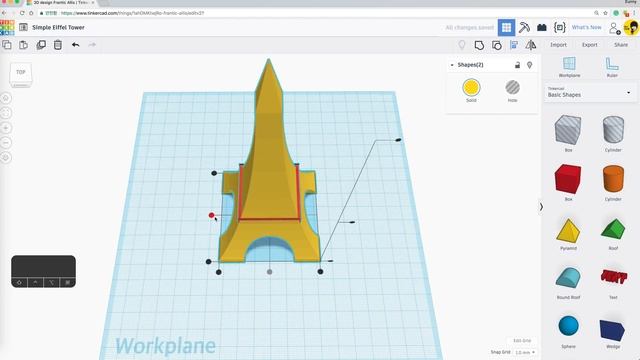Image resolution: width=640 pixels, height=360 pixels.
Task: Pick the green Roof shape
Action: (x=613, y=229)
